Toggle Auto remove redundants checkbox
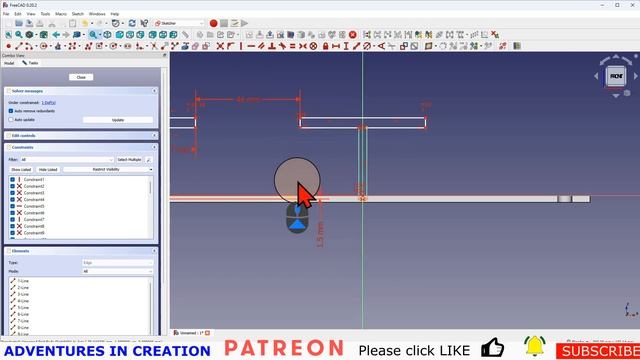 pyautogui.click(x=11, y=111)
